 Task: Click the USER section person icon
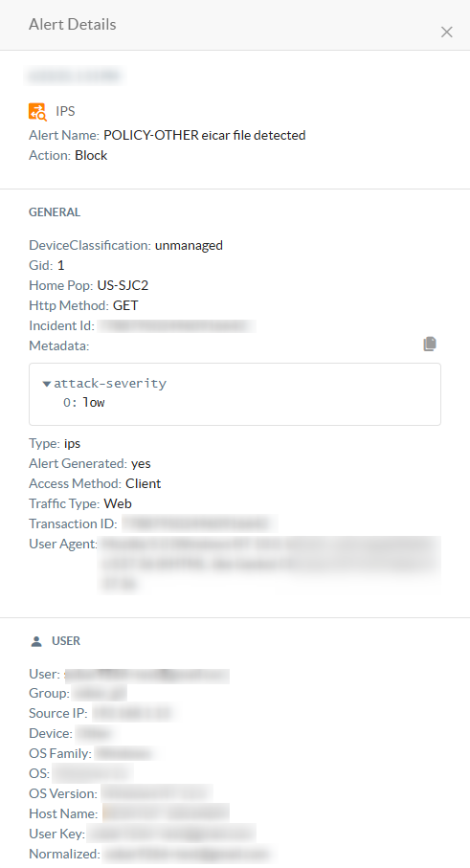click(36, 641)
